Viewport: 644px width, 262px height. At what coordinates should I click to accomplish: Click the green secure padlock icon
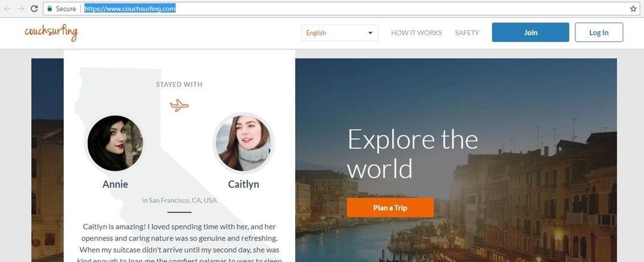coord(49,8)
